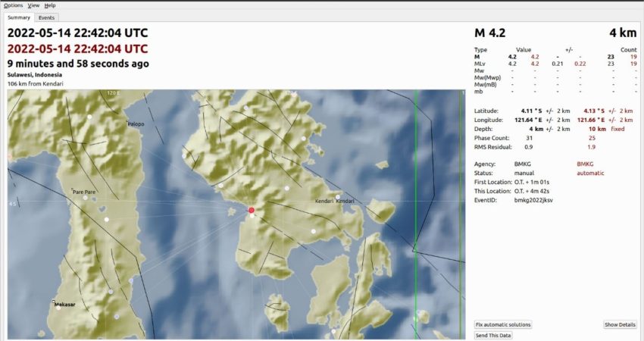
Task: Click the Mw(mB) magnitude row label
Action: 486,85
